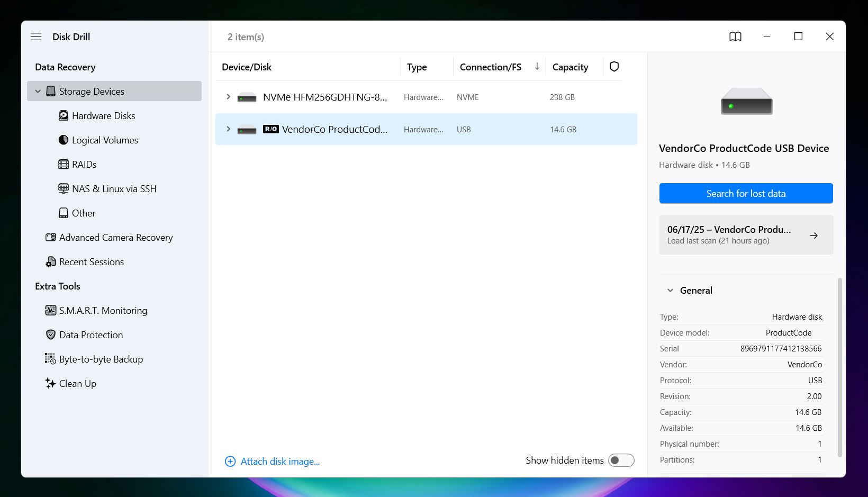This screenshot has height=497, width=868.
Task: Click Attach disk image link
Action: click(280, 462)
